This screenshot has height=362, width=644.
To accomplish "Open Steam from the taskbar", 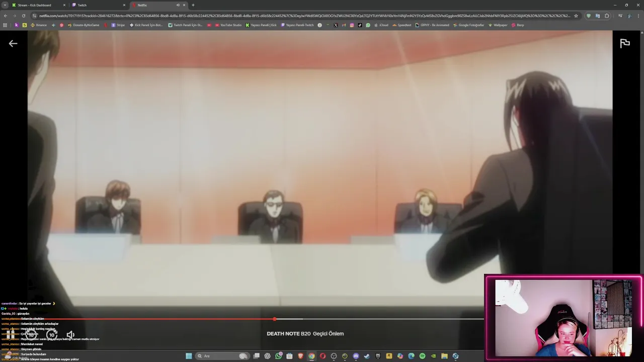I will click(x=367, y=356).
